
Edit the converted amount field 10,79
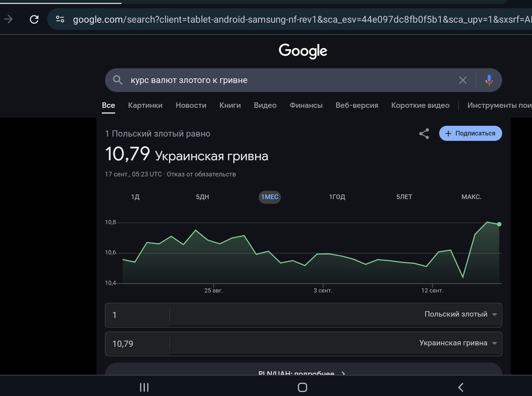[137, 344]
